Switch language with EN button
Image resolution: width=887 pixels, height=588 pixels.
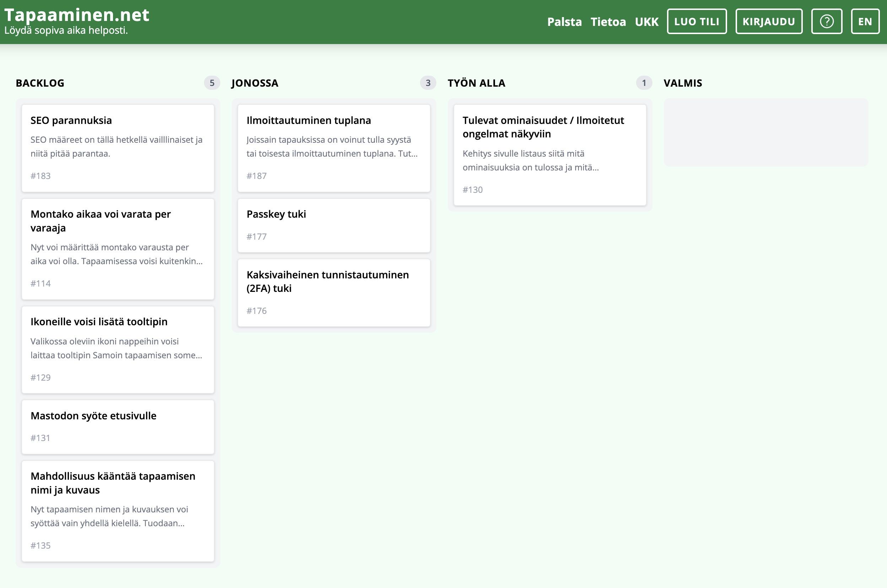pyautogui.click(x=865, y=21)
